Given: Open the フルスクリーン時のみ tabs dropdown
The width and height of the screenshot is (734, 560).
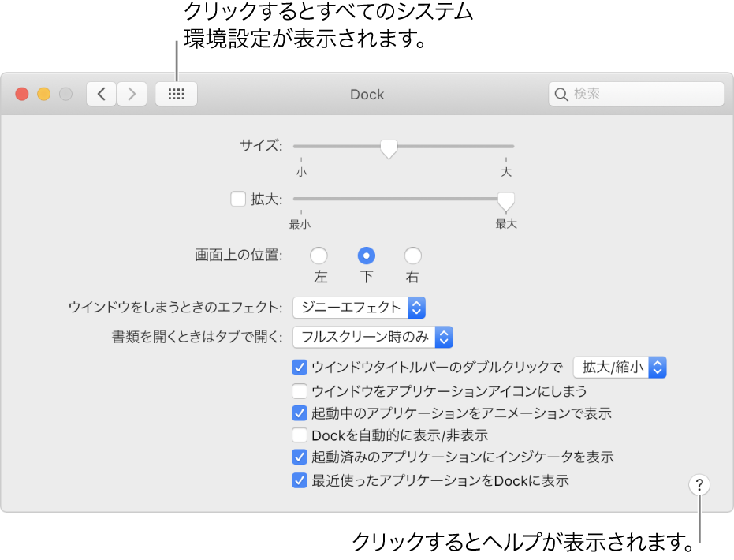Looking at the screenshot, I should click(373, 337).
